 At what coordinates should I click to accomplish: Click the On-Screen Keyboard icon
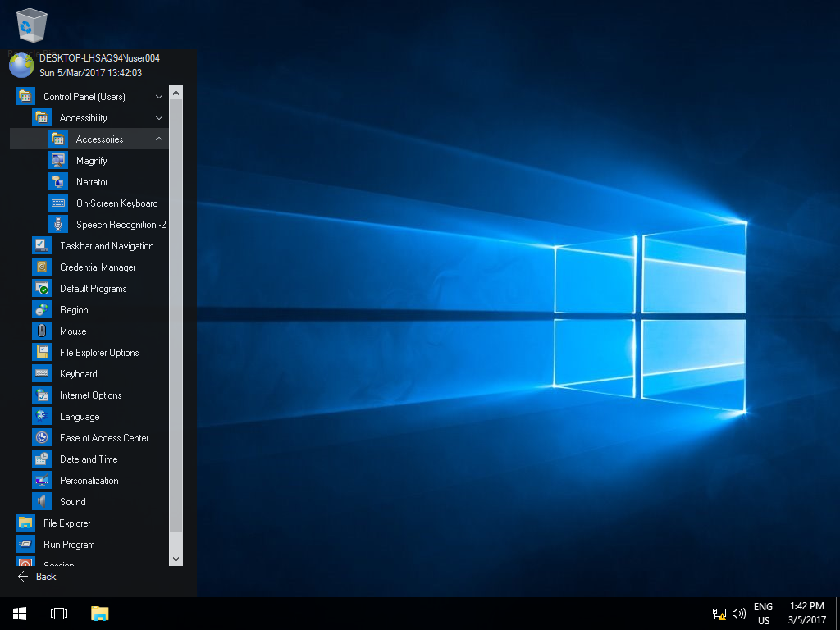(58, 203)
